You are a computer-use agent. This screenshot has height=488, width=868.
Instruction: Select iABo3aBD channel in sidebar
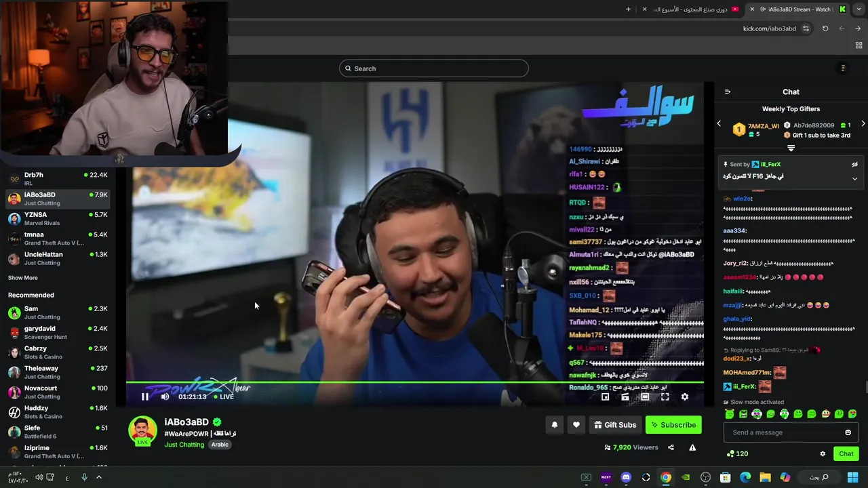[x=57, y=199]
